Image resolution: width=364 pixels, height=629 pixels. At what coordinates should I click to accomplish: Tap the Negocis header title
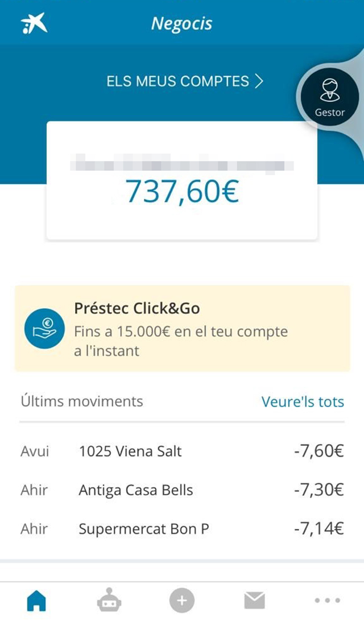[182, 24]
